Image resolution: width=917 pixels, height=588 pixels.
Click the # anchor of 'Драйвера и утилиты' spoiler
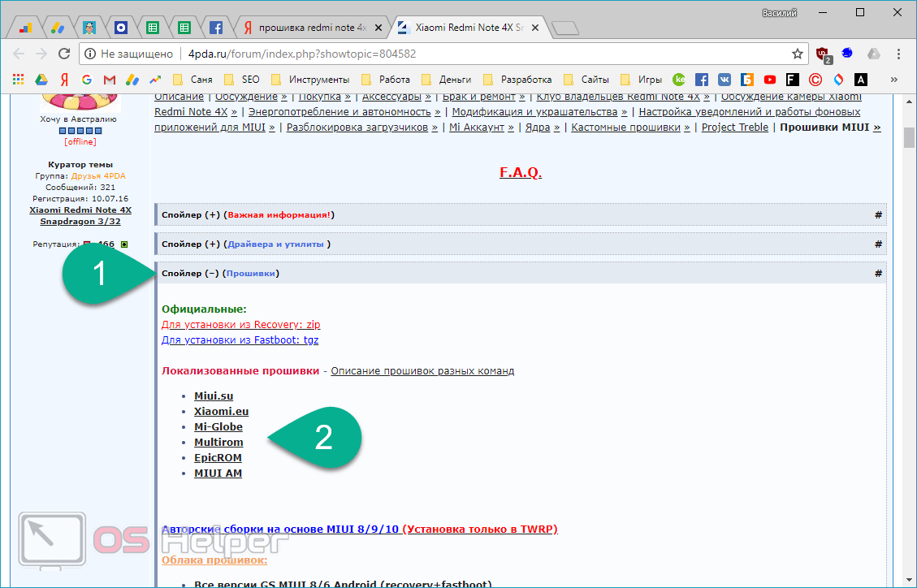pos(878,244)
